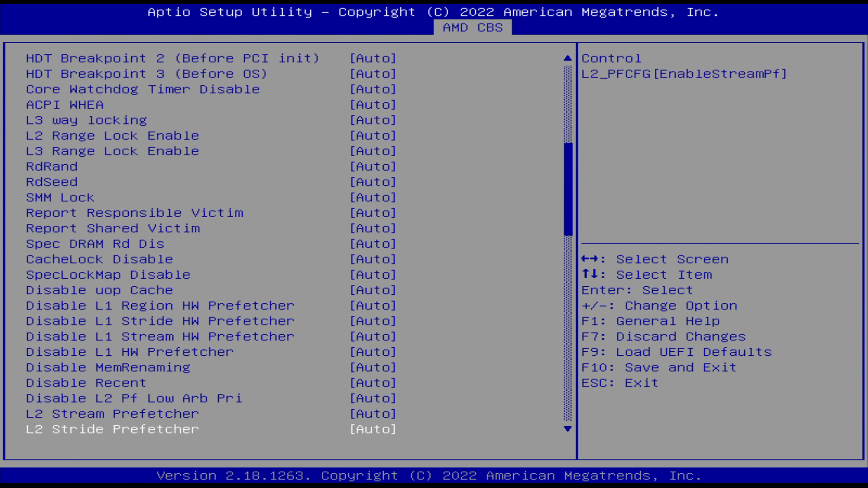This screenshot has height=488, width=868.
Task: Click the scroll up arrow in the settings list
Action: [x=568, y=58]
